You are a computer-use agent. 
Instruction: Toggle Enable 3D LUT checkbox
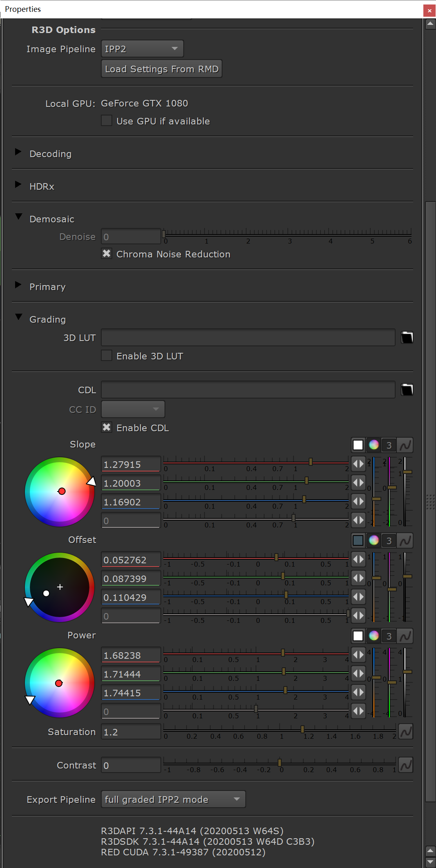click(x=107, y=356)
